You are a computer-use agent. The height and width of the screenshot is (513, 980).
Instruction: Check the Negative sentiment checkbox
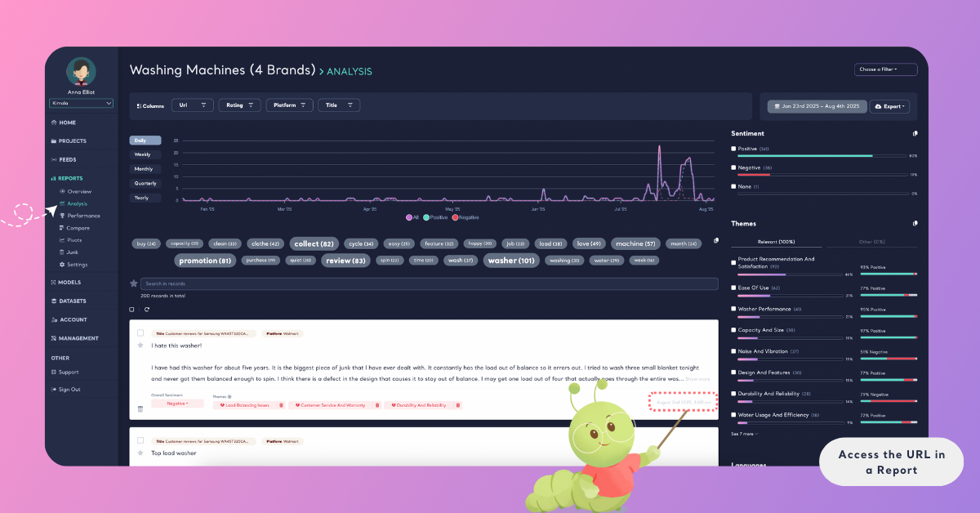pos(733,167)
